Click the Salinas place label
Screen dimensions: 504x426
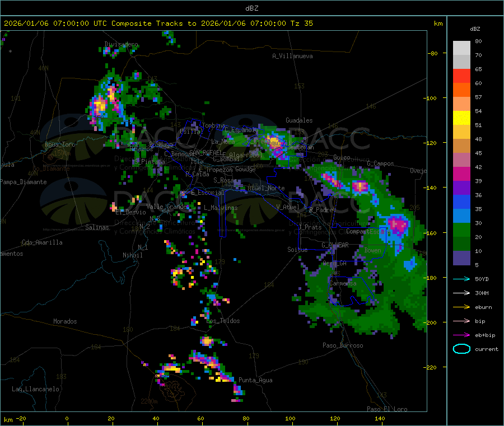[x=97, y=227]
